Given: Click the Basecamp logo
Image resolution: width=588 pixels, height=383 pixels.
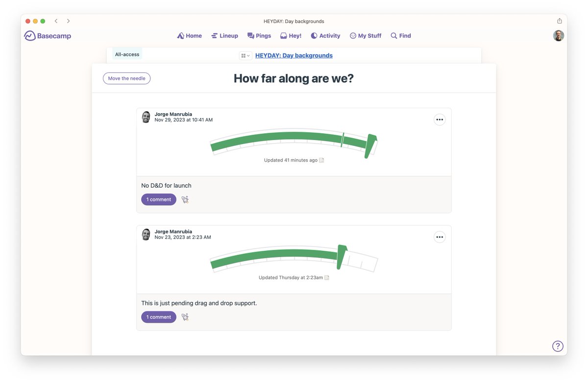Looking at the screenshot, I should coord(48,36).
